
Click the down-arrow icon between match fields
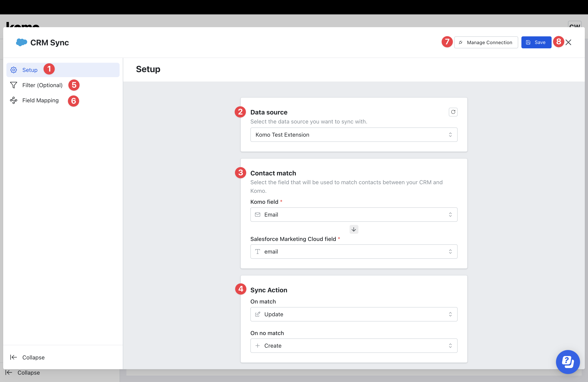pyautogui.click(x=354, y=230)
